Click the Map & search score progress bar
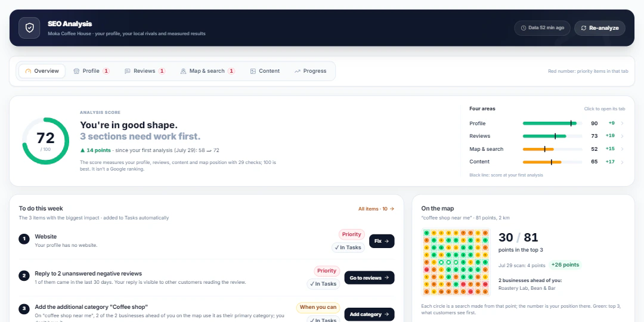This screenshot has width=644, height=322. [x=552, y=149]
